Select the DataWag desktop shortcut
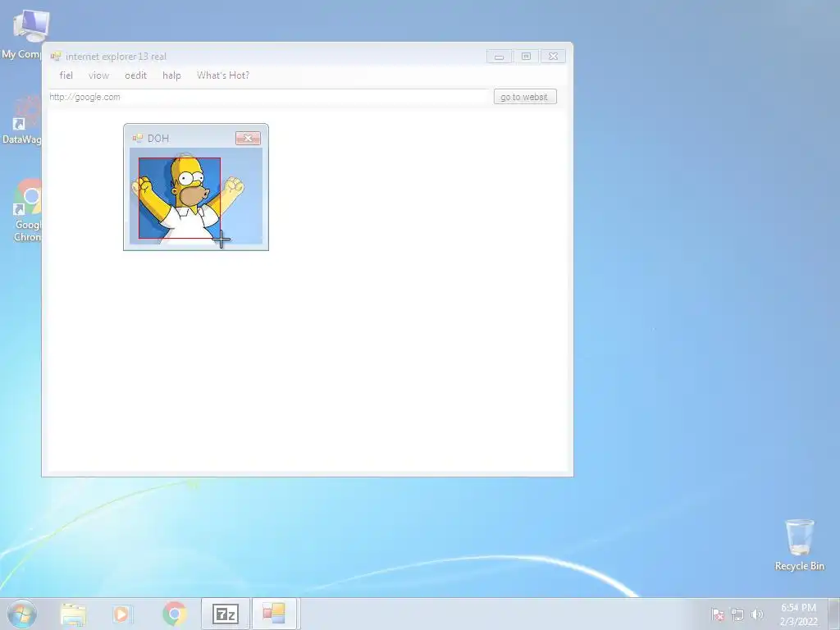 tap(22, 121)
